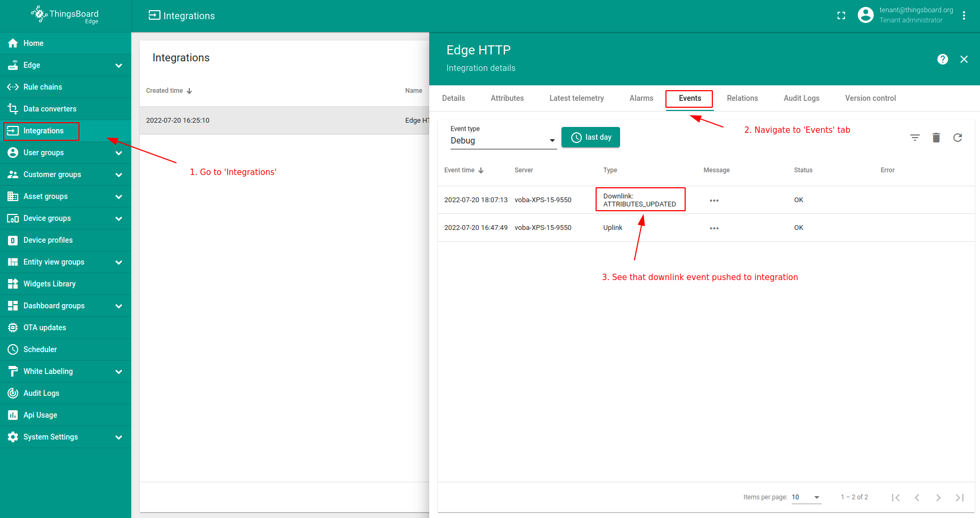The height and width of the screenshot is (518, 980).
Task: Go to previous page of events
Action: (917, 498)
